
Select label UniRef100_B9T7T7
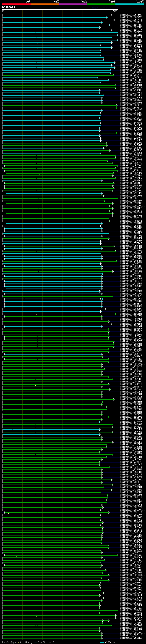(x=131, y=30)
